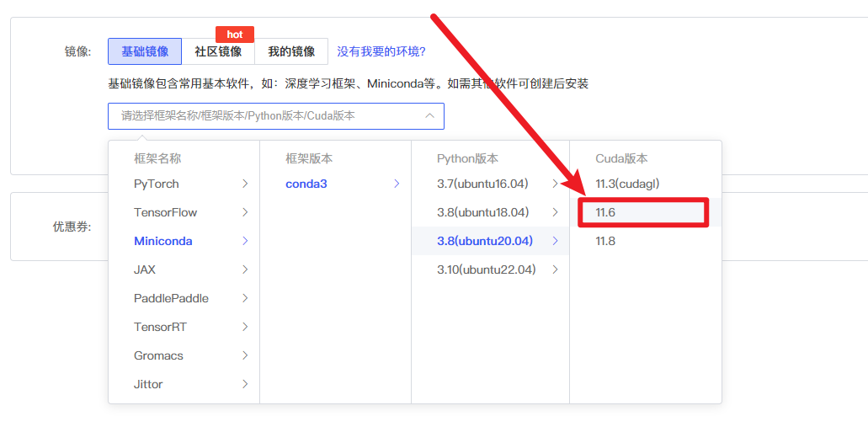
Task: Expand the TensorRT chevron arrow
Action: (x=245, y=327)
